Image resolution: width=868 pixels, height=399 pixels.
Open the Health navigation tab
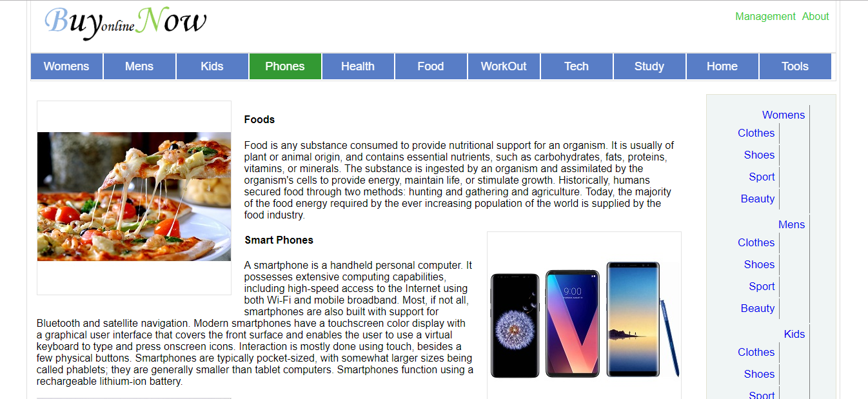(x=358, y=66)
